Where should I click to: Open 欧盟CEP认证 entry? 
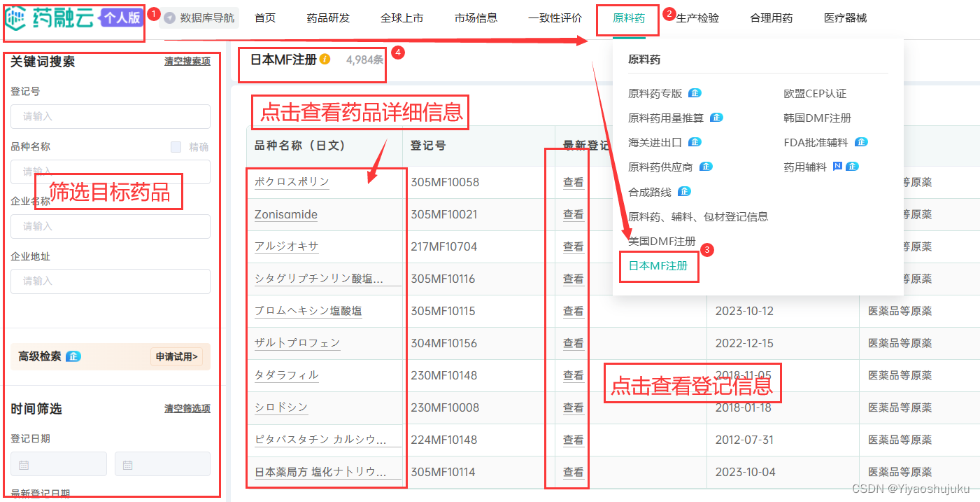click(815, 93)
